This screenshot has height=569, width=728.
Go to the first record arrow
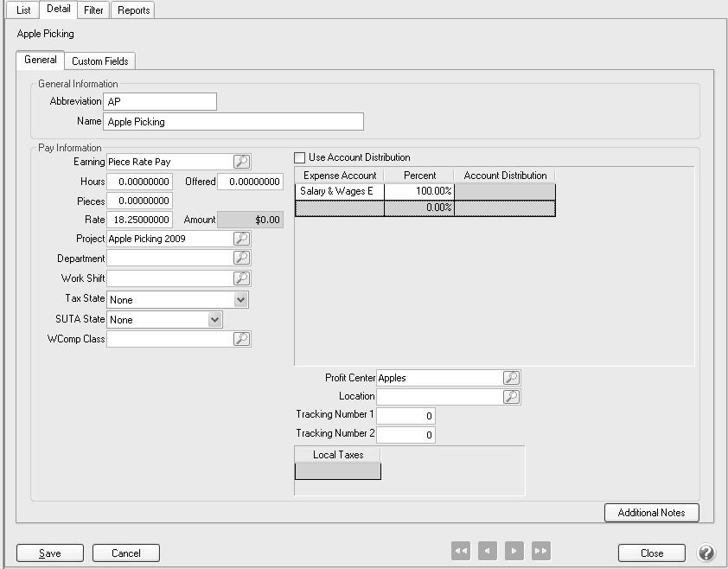(461, 552)
